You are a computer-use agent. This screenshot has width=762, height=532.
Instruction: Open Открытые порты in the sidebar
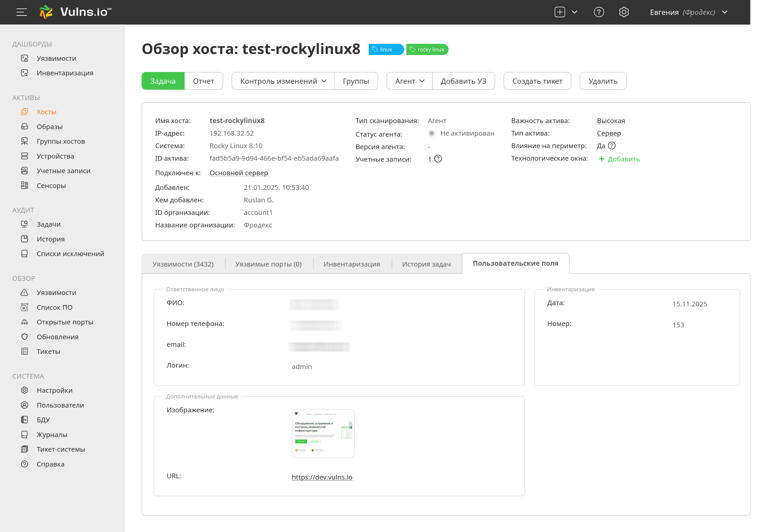click(65, 322)
